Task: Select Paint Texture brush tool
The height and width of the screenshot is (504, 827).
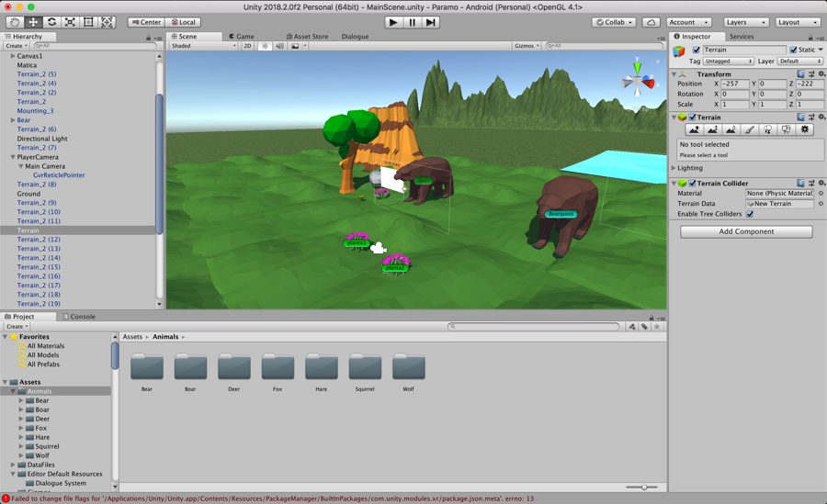Action: point(750,129)
